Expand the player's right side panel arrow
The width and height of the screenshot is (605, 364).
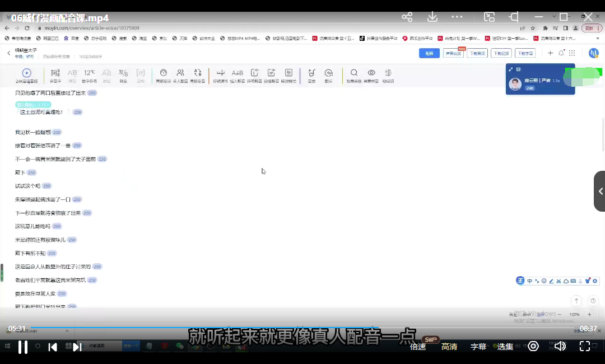(x=601, y=192)
